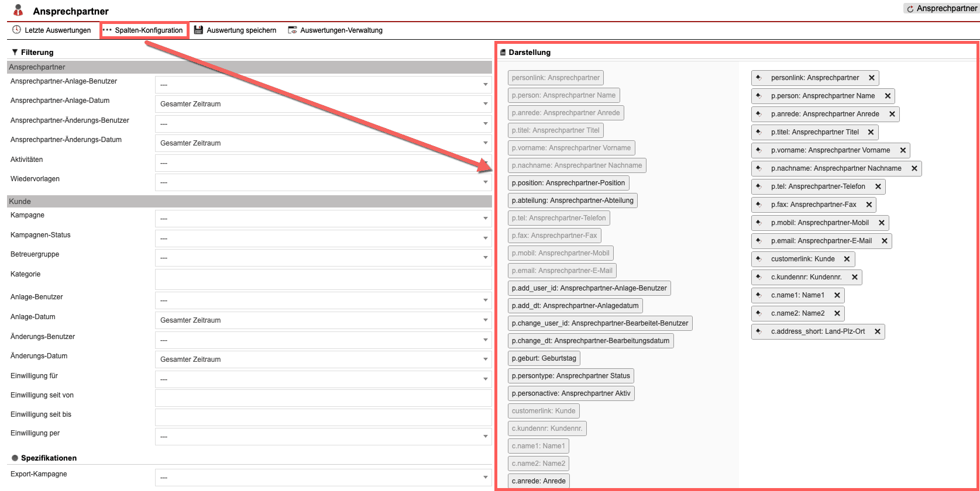
Task: Click the Ansprechpartner person icon in header
Action: 18,11
